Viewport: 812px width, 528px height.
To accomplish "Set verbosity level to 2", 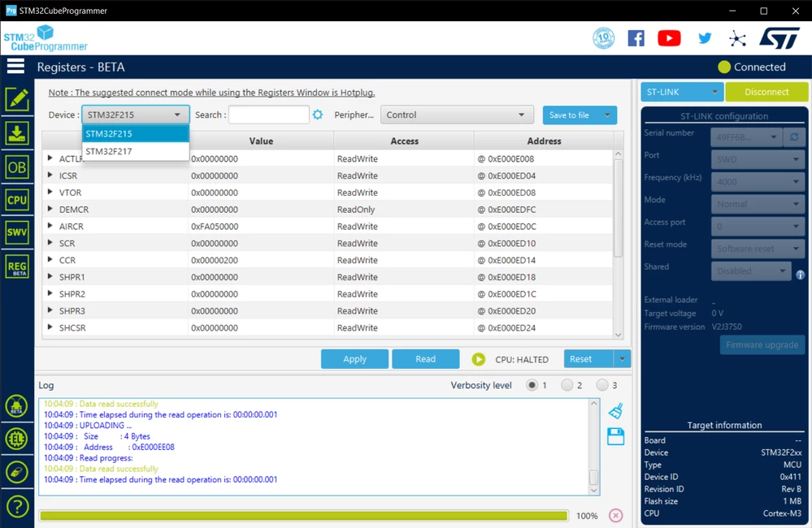I will coord(567,385).
